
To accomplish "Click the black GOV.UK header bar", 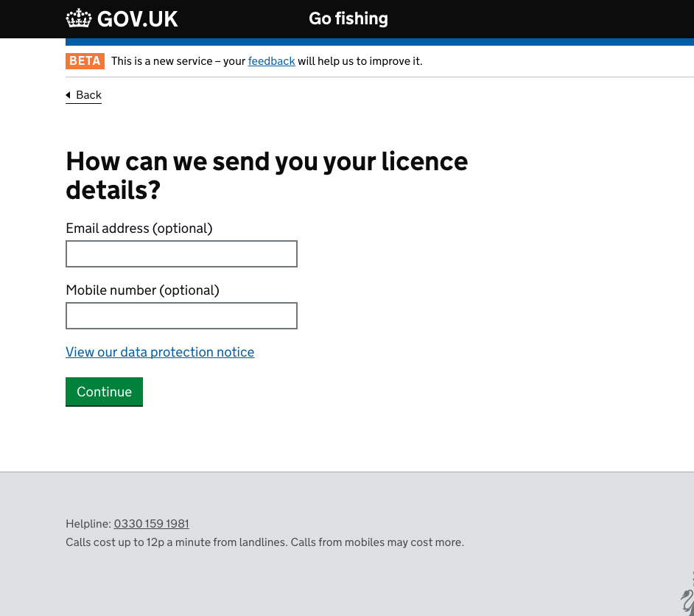I will click(516, 18).
